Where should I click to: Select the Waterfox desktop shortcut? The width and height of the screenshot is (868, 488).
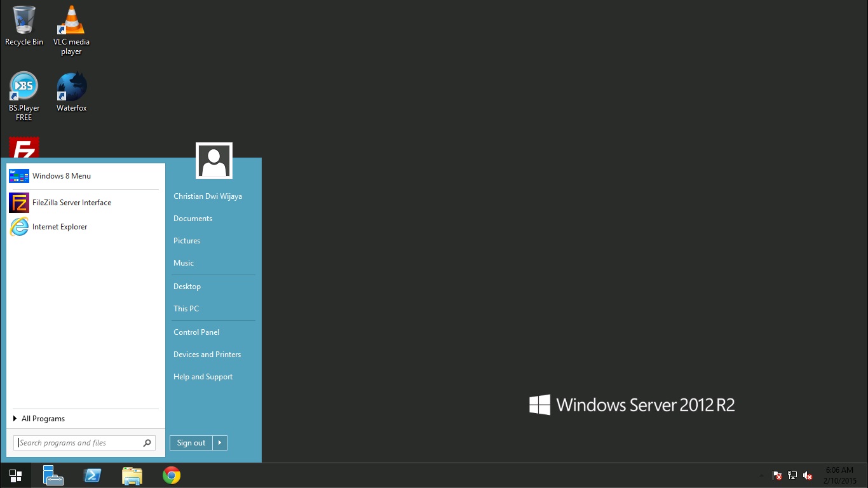click(71, 91)
